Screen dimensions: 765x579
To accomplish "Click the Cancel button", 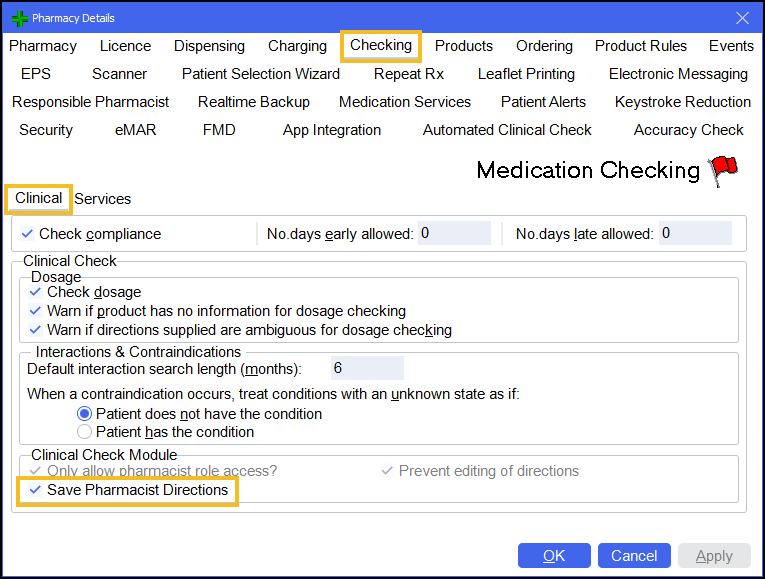I will [x=634, y=556].
